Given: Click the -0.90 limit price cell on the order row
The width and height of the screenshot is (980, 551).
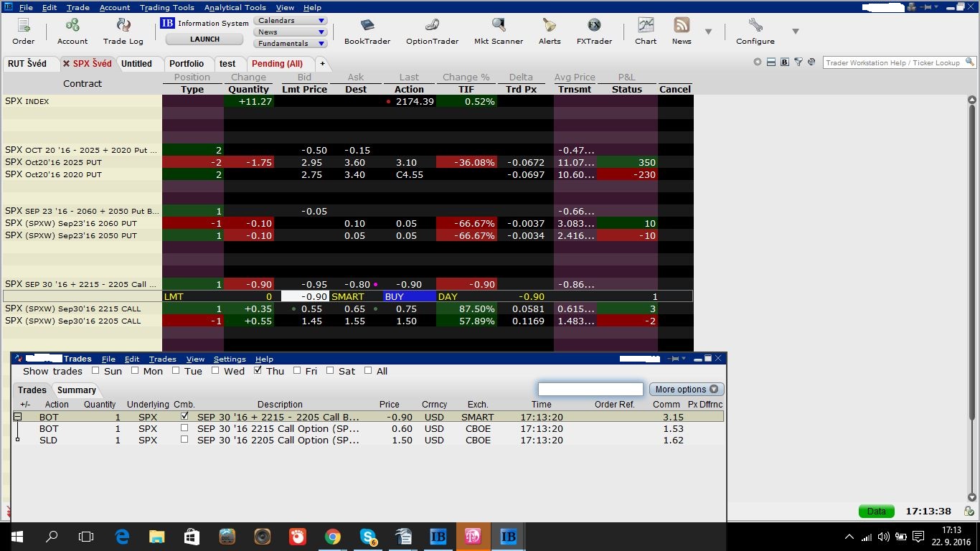Looking at the screenshot, I should point(305,296).
